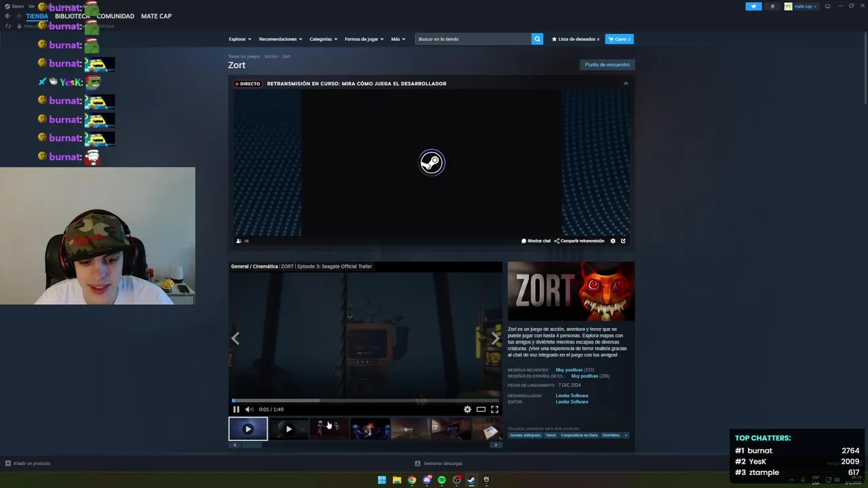
Task: Toggle theater mode on trailer player
Action: click(x=481, y=409)
